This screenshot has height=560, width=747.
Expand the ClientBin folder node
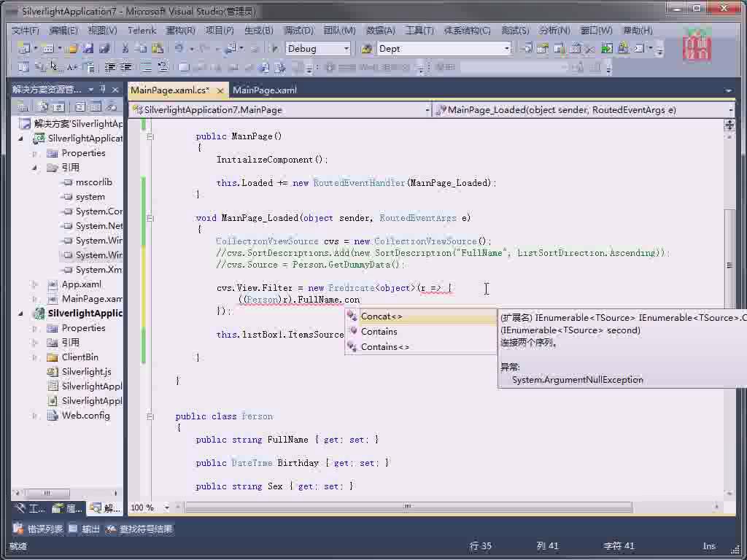point(34,357)
